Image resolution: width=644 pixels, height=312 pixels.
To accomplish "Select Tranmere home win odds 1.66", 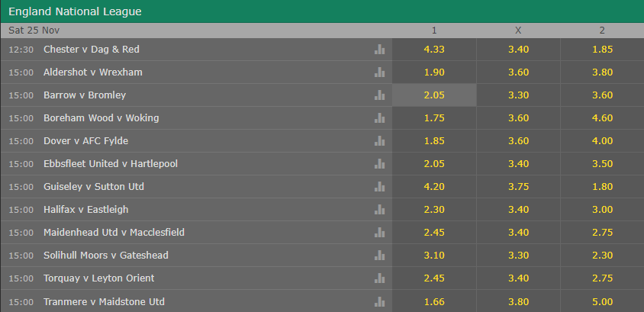I will pos(434,302).
